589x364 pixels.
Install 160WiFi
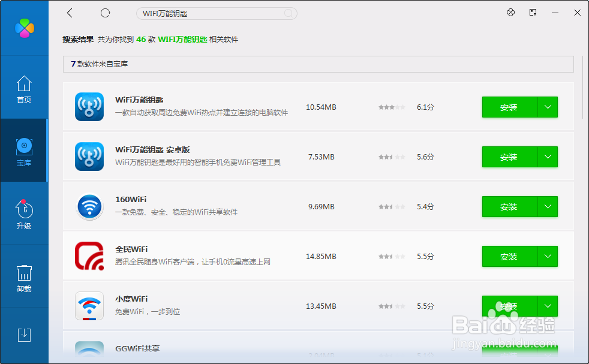(510, 207)
